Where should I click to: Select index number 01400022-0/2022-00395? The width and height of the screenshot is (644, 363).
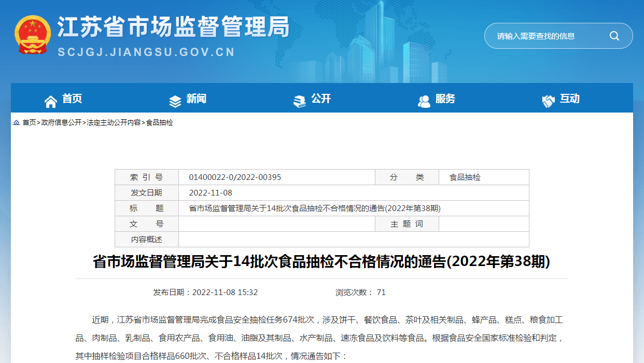(235, 177)
